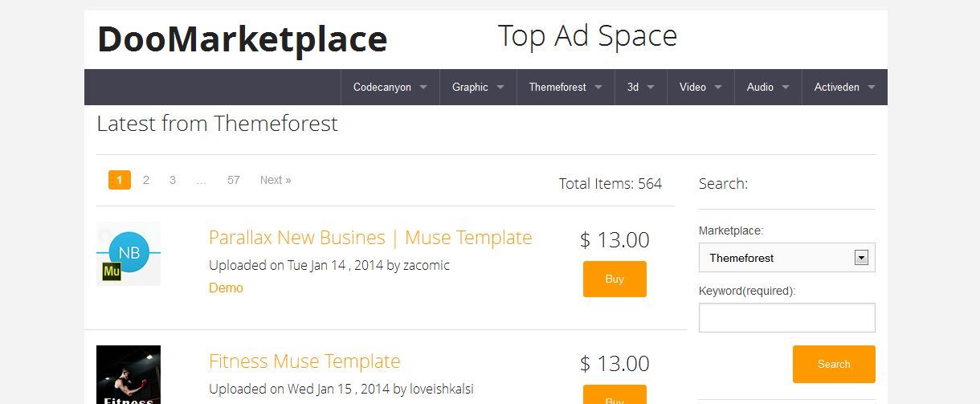Expand the Codecanyon menu arrow
The image size is (980, 404).
click(x=423, y=88)
